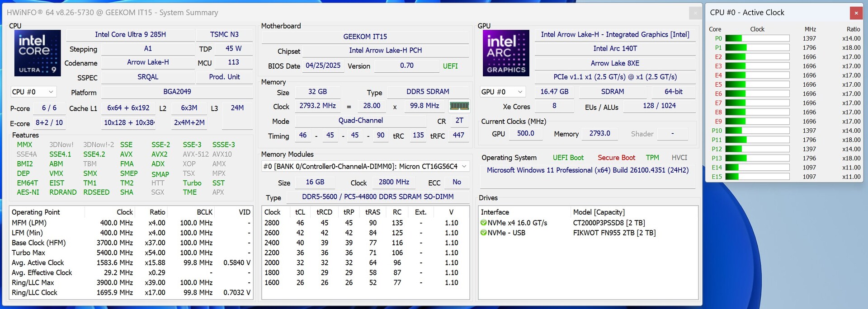The image size is (868, 309).
Task: Click the green status icon for NVMe - USB drive
Action: point(483,233)
